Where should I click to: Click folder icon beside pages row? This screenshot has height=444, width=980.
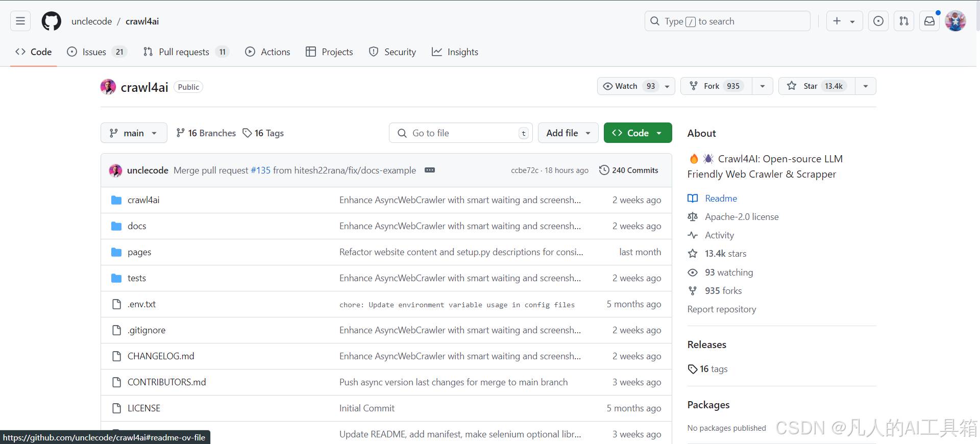click(x=116, y=252)
